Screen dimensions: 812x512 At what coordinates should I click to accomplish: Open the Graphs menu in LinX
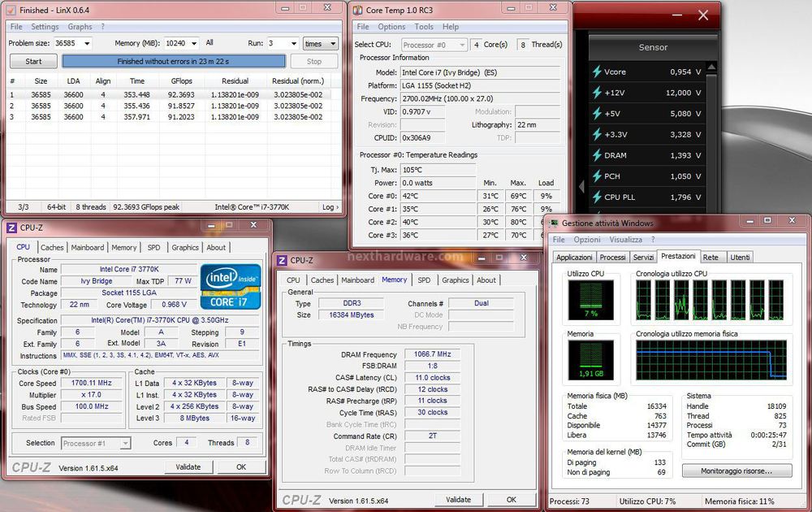[x=80, y=27]
